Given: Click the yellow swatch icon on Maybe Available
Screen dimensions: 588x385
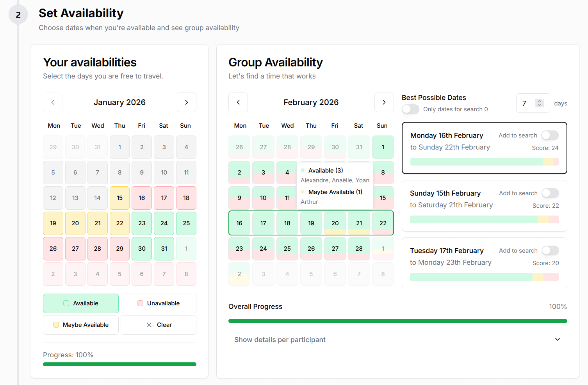Looking at the screenshot, I should click(56, 324).
